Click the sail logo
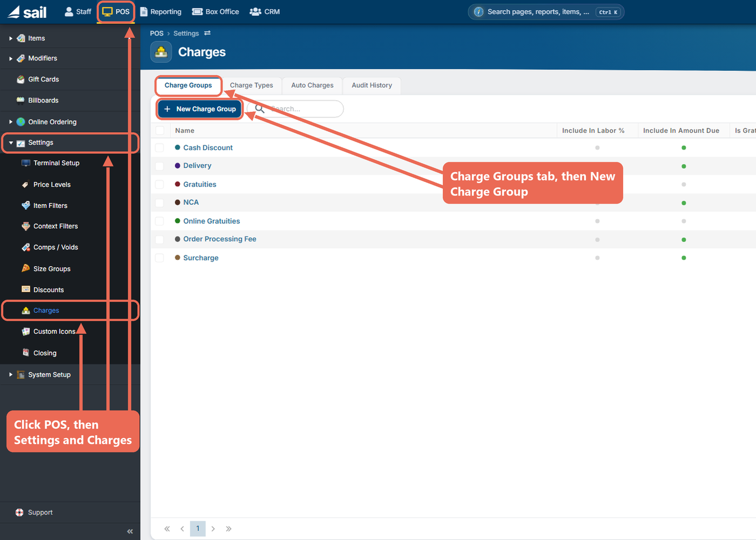 (27, 12)
